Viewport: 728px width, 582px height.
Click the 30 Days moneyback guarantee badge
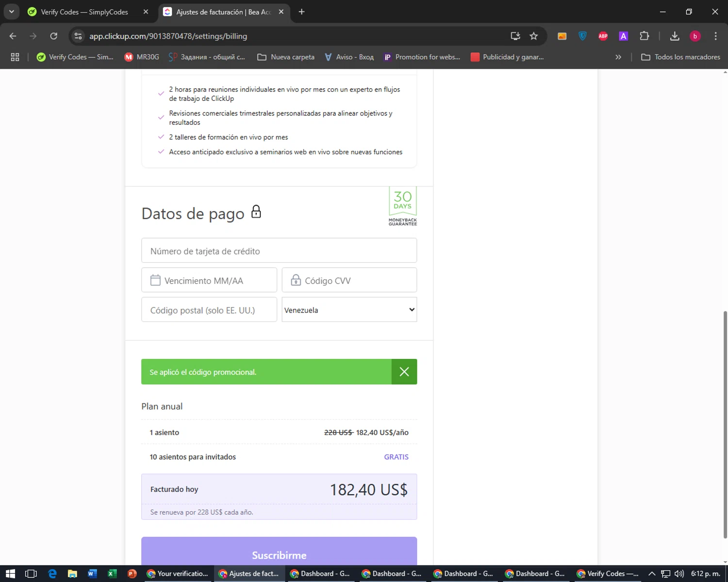[403, 207]
